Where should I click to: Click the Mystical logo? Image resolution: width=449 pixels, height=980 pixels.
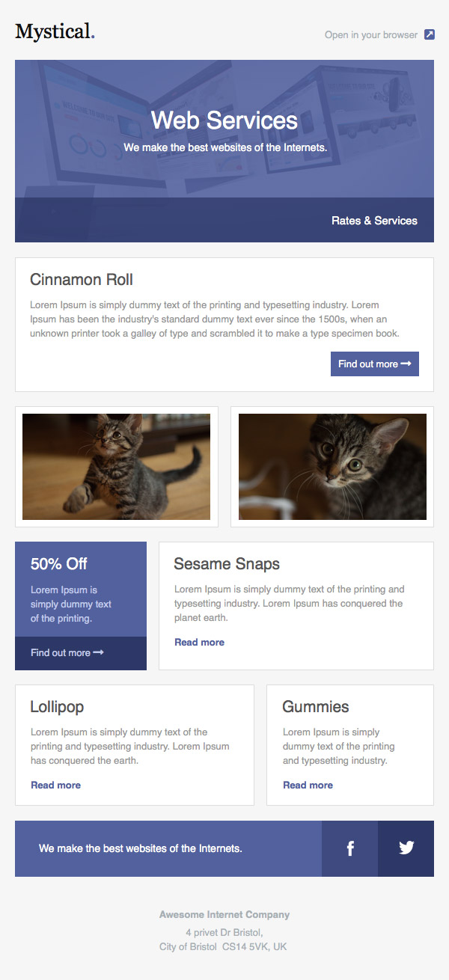click(x=55, y=31)
